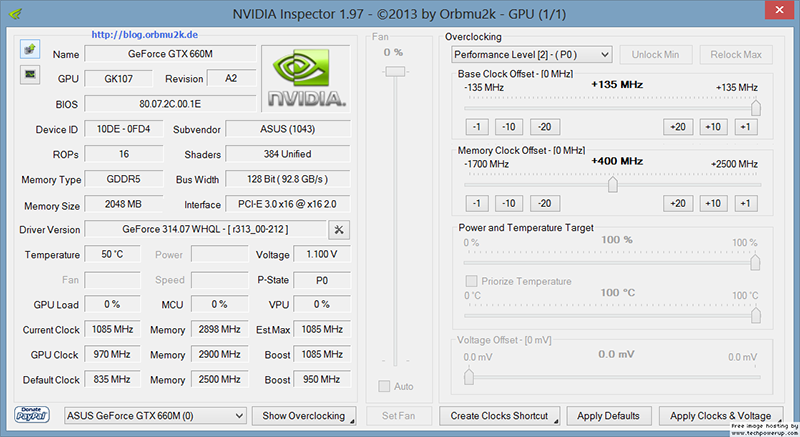Click the GPU Clock value 970 MHz

(x=112, y=354)
